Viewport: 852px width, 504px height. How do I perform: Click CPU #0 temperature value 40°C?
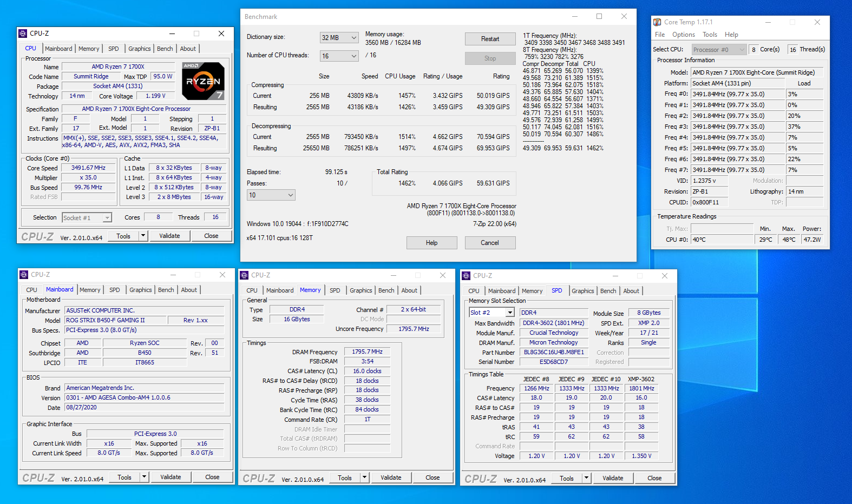(723, 240)
